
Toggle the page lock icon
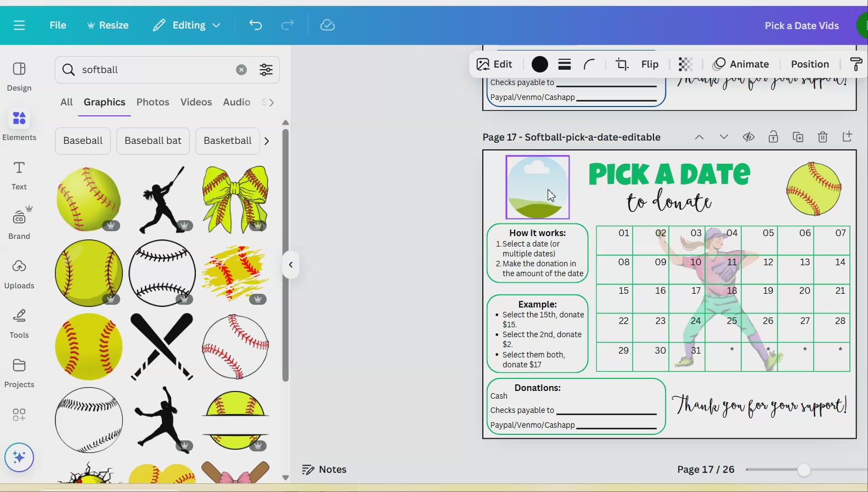click(773, 137)
